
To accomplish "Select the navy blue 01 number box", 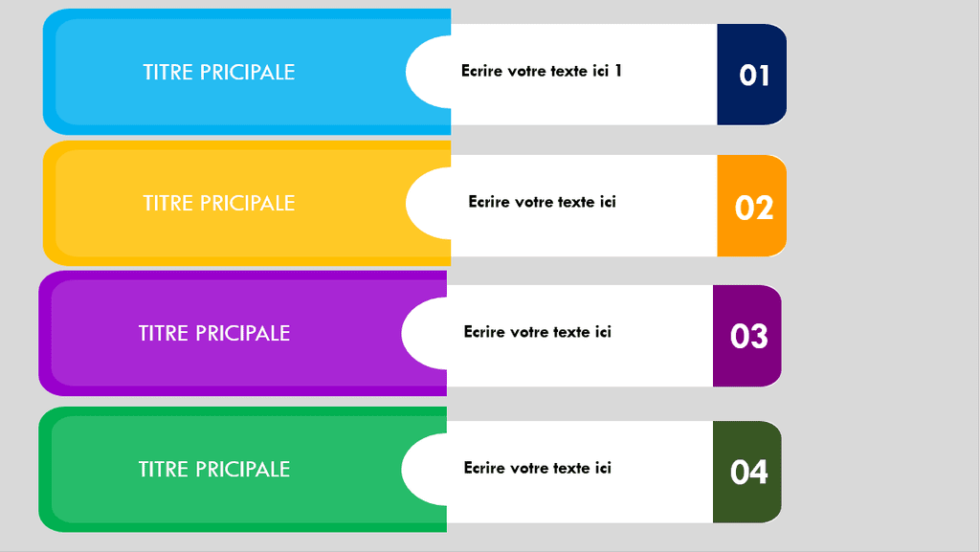I will pos(752,75).
